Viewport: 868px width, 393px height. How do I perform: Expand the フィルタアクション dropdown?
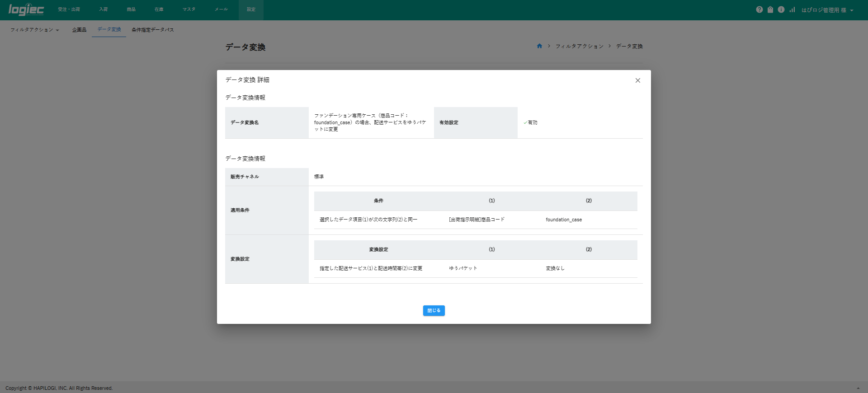click(x=35, y=30)
